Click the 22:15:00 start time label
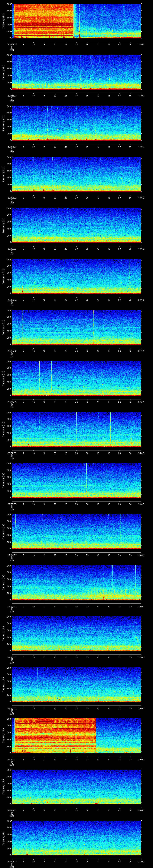Viewport: 153px width, 868px height. tap(12, 96)
